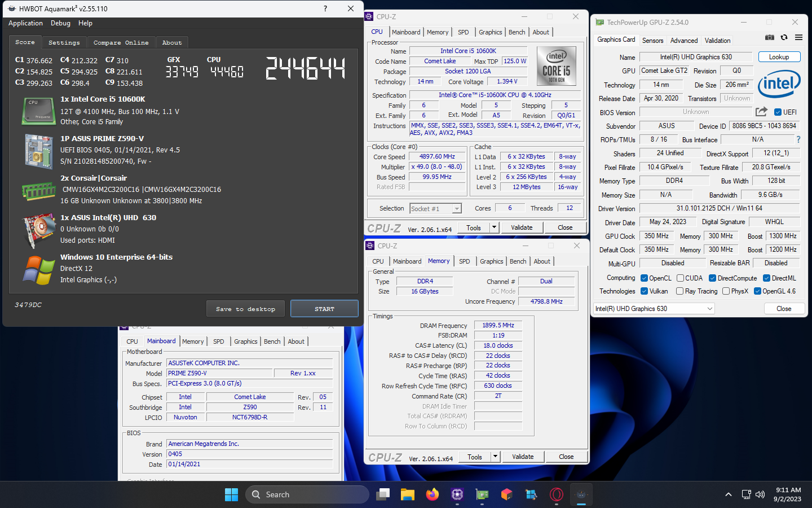812x508 pixels.
Task: Click Tools button in CPU-Z Memory window
Action: pos(475,457)
